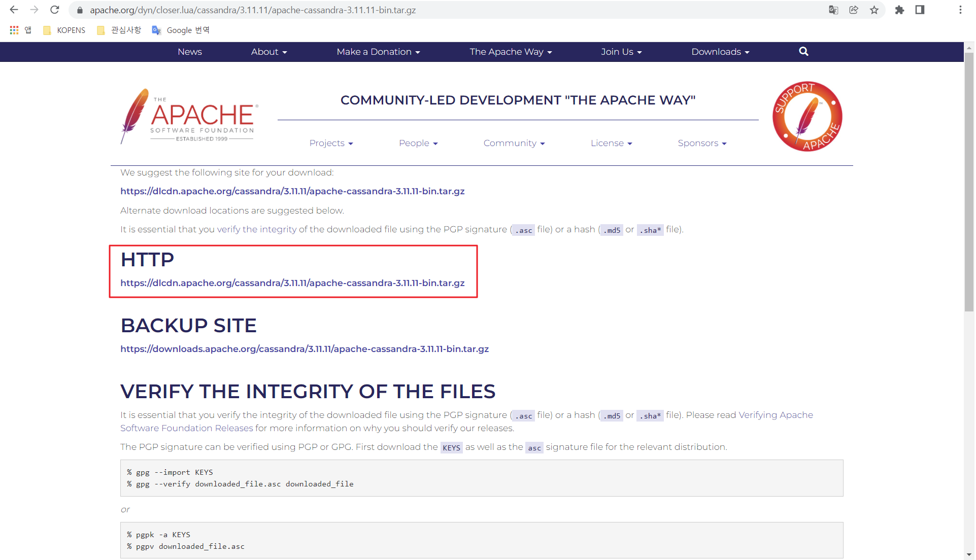This screenshot has width=976, height=560.
Task: Expand the People dropdown
Action: click(x=418, y=144)
